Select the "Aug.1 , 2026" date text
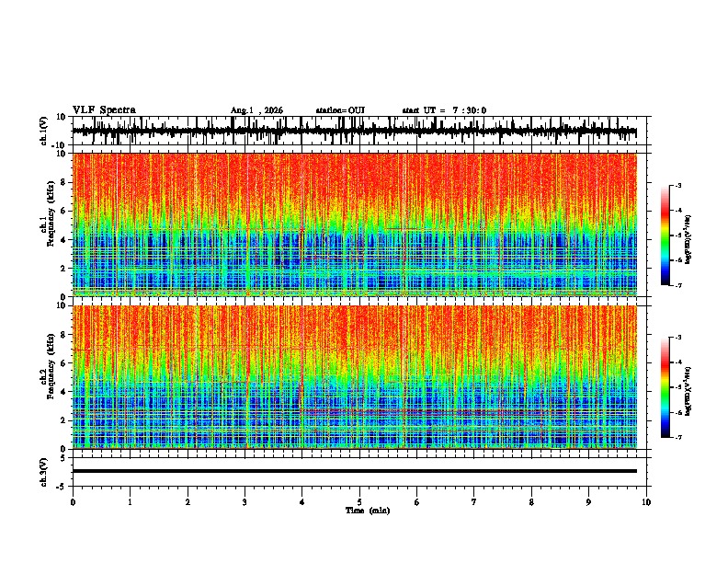 tap(256, 110)
